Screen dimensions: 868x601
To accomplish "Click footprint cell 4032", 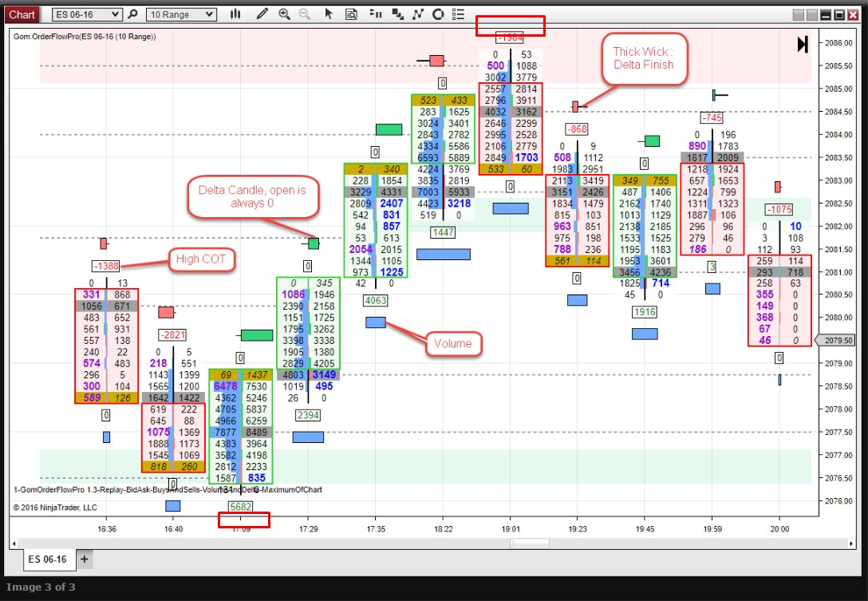I will (495, 112).
